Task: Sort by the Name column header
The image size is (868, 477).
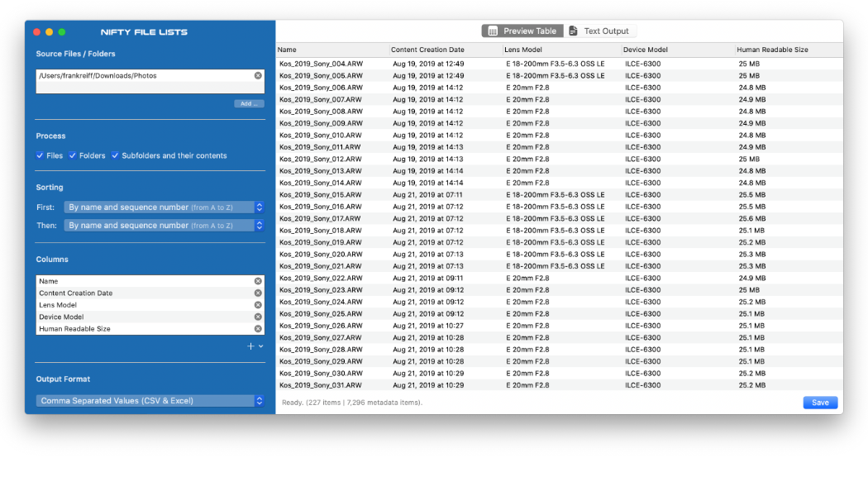Action: tap(332, 50)
